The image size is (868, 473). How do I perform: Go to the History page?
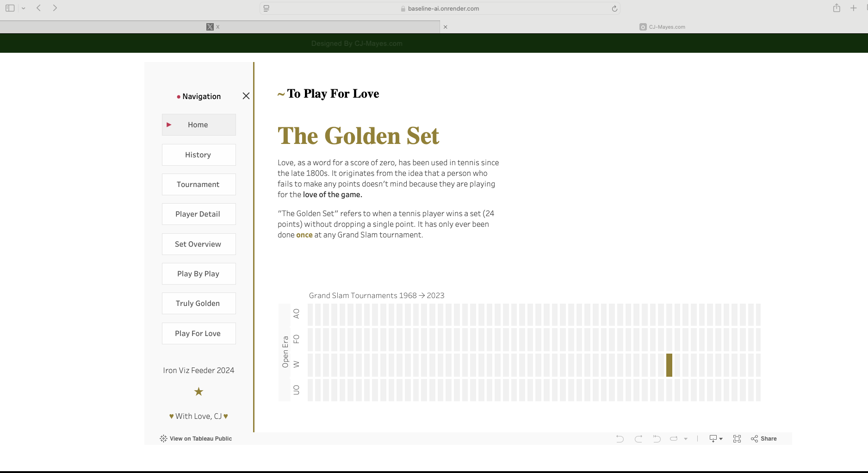(x=198, y=155)
